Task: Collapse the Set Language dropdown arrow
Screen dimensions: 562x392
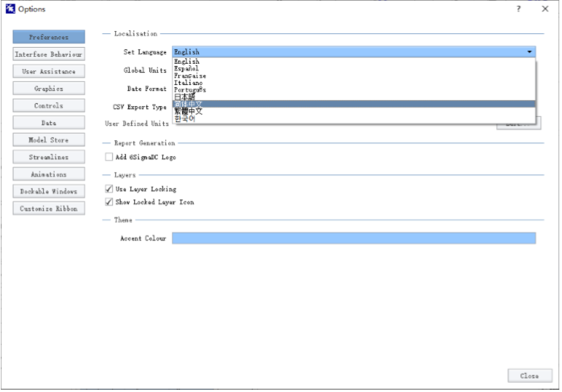Action: (529, 52)
